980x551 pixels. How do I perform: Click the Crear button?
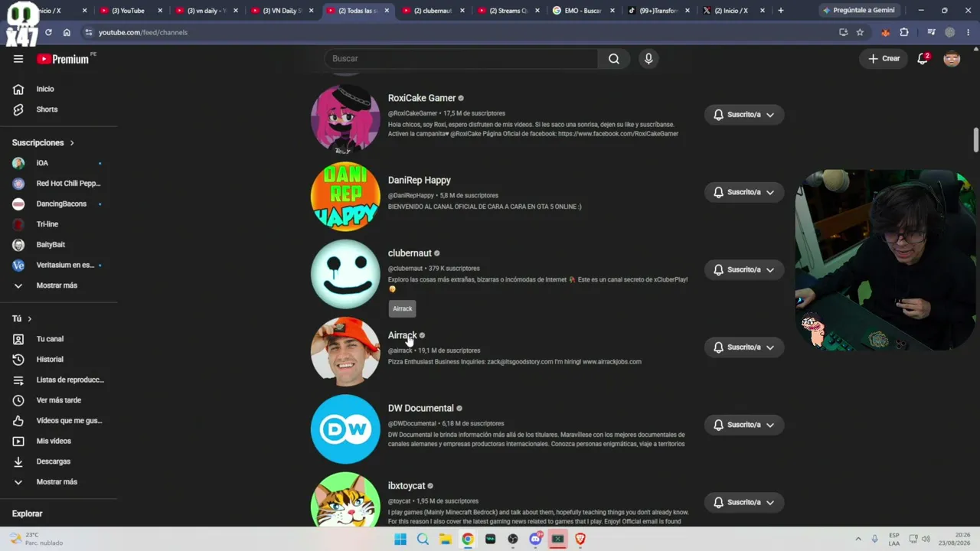pos(884,59)
